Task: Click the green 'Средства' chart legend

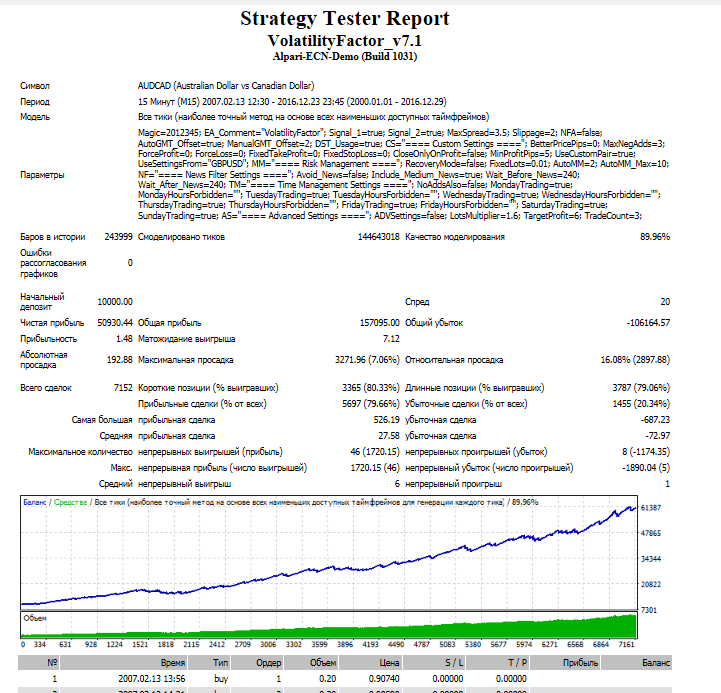Action: (70, 502)
